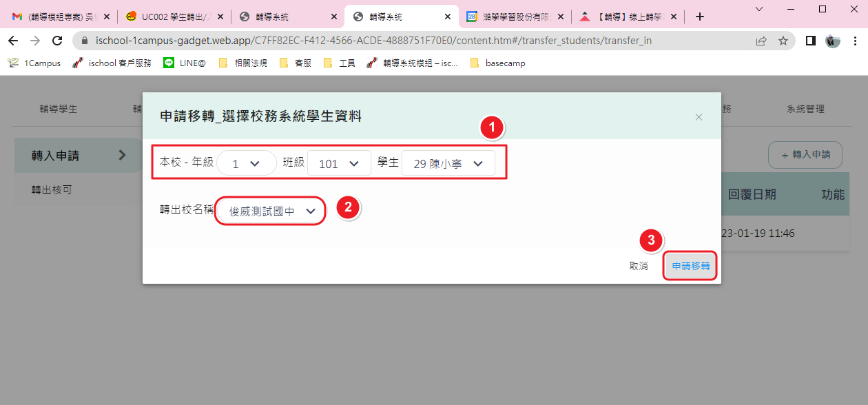Open the 轉出校名稱 dropdown 俊威測試國中

point(269,211)
